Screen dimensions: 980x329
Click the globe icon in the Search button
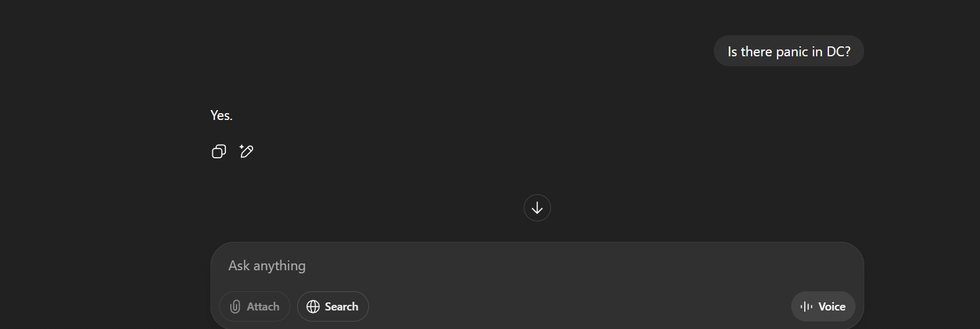coord(313,307)
